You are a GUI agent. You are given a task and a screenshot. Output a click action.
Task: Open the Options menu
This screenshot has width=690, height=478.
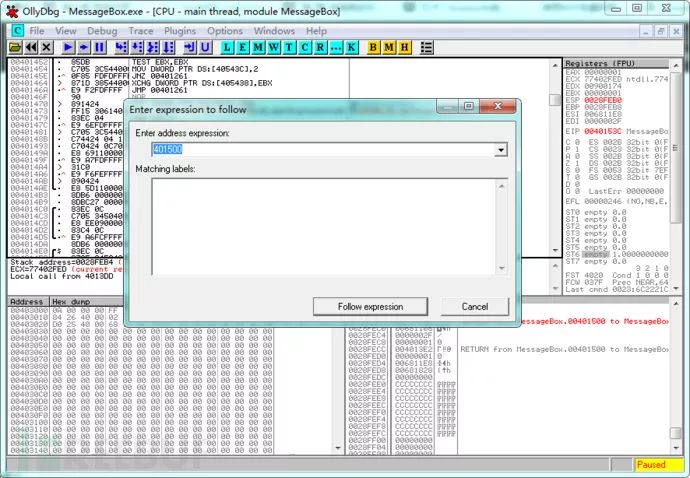tap(225, 31)
